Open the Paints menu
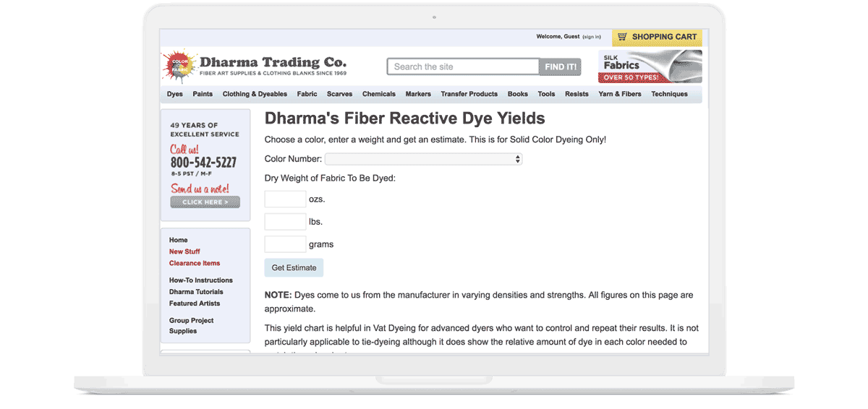 coord(203,94)
